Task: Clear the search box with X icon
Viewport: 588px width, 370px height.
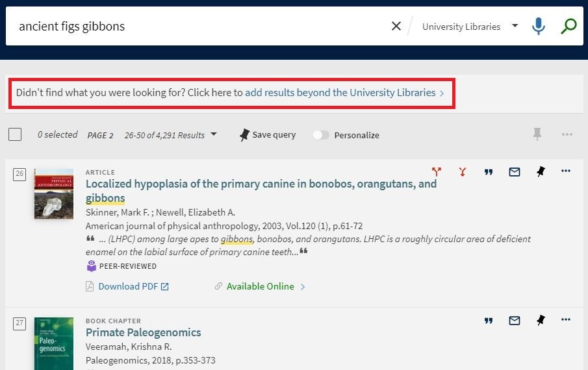Action: pyautogui.click(x=396, y=26)
